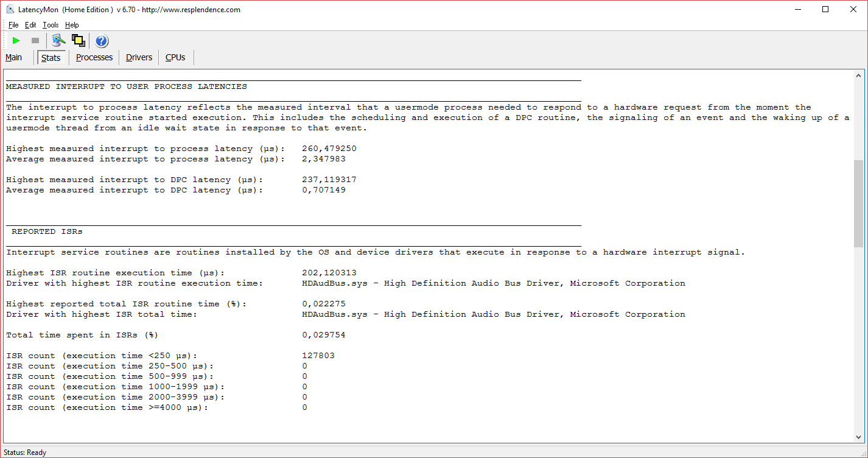Close the LatencyMon window
868x458 pixels.
[853, 9]
